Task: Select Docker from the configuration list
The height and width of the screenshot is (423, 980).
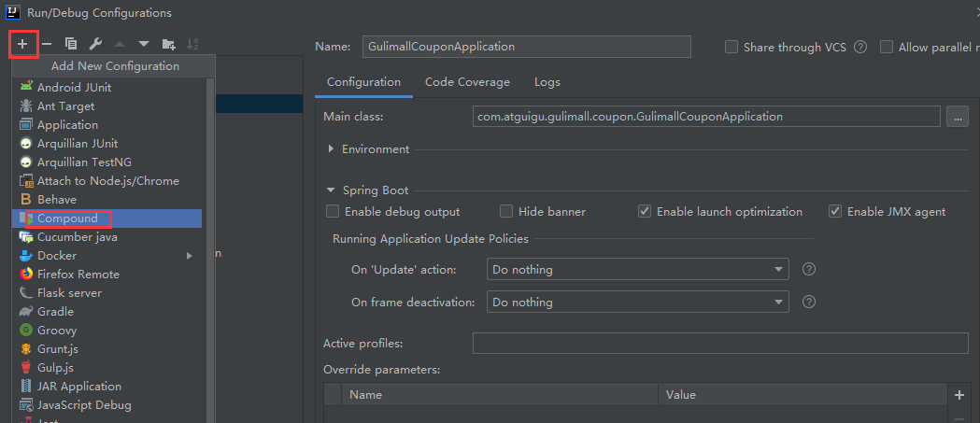Action: click(x=57, y=256)
